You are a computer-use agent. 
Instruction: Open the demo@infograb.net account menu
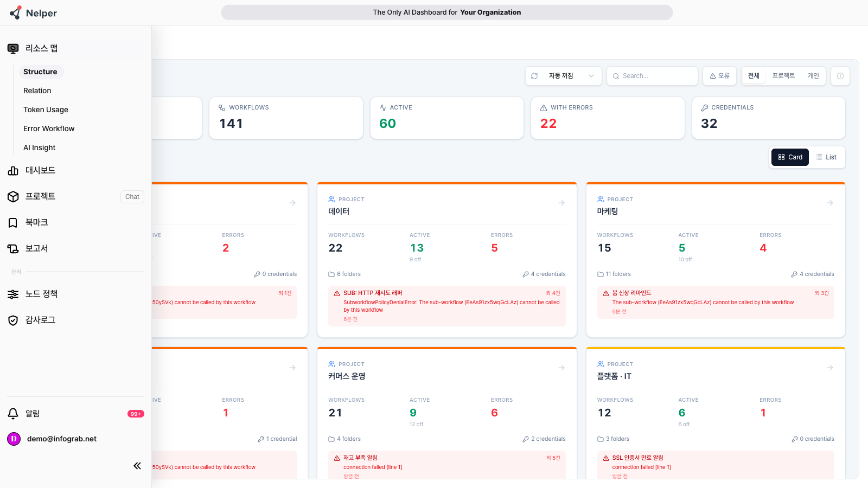click(61, 439)
